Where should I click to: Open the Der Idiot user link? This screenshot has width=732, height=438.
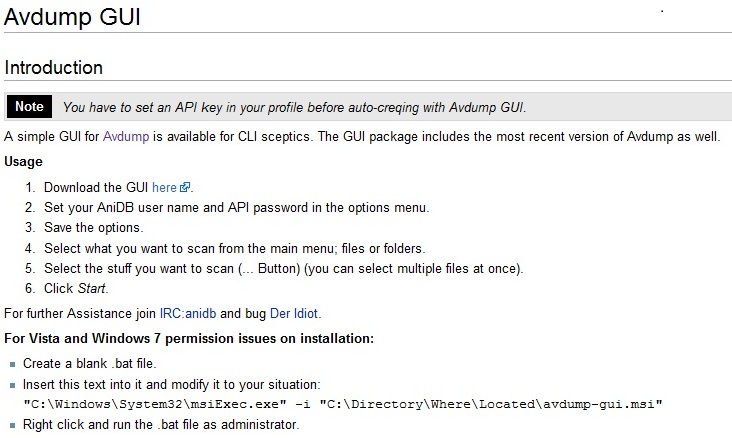coord(294,313)
